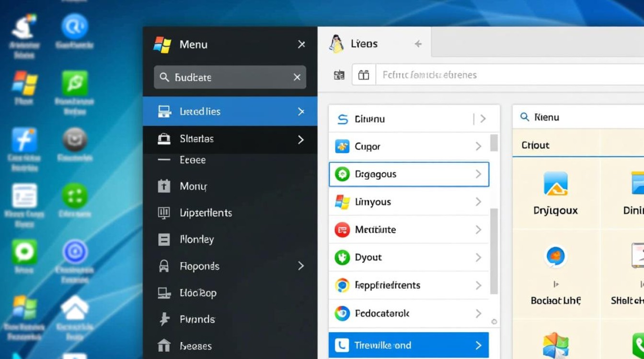
Task: Open the Dryjqoux picture icon
Action: 555,184
